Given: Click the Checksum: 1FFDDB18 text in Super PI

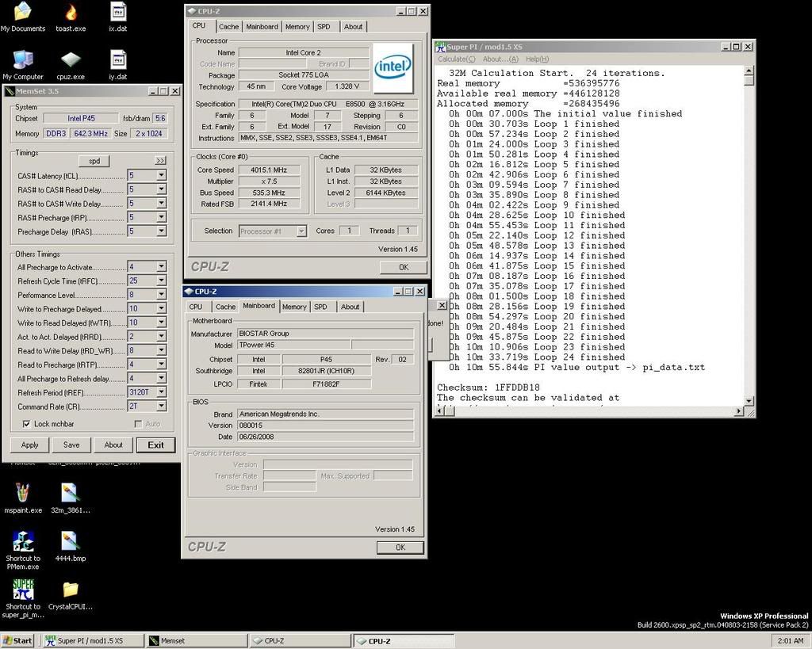Looking at the screenshot, I should pos(488,387).
